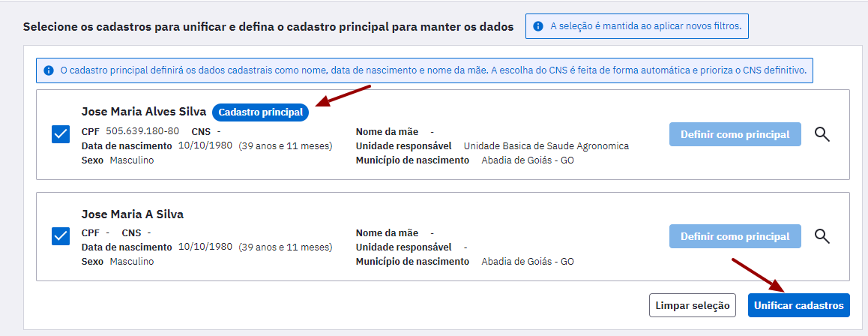Click the 'Selecione os cadastros para unificar' heading
868x336 pixels.
(x=268, y=26)
